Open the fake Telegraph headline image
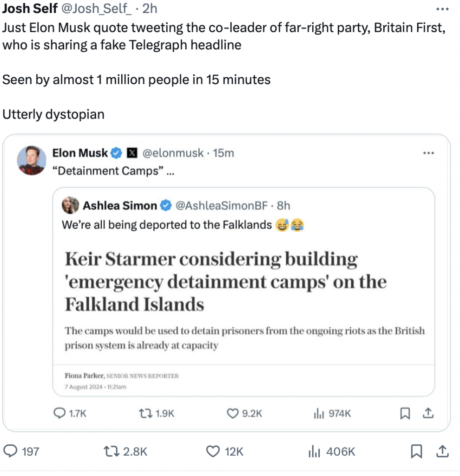460x476 pixels. pyautogui.click(x=244, y=302)
